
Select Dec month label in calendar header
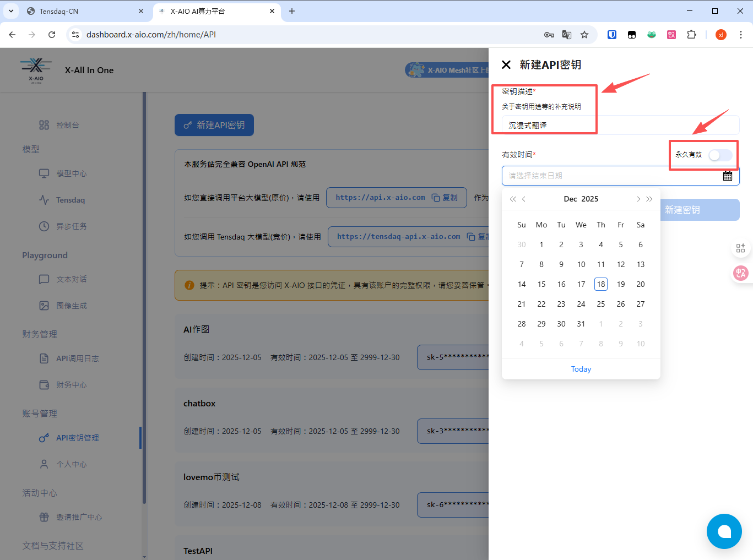(571, 199)
